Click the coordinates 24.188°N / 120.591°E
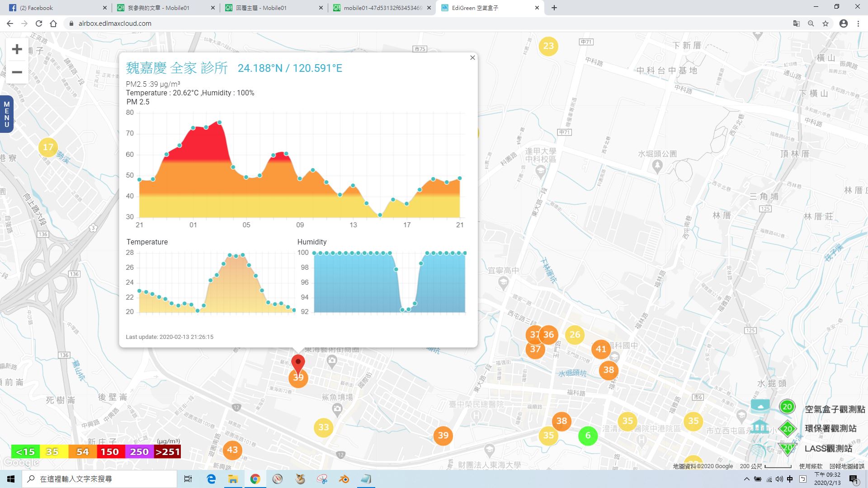868x488 pixels. 290,68
